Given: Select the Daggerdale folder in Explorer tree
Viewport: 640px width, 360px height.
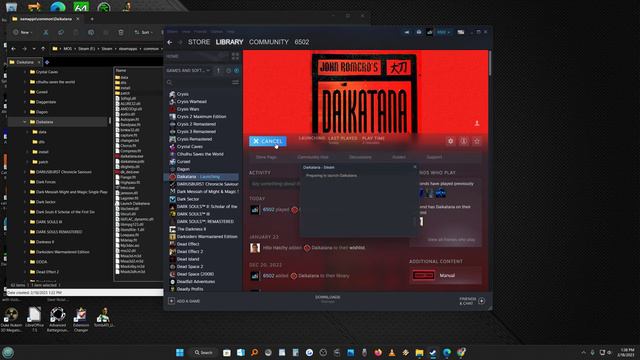Looking at the screenshot, I should pos(46,102).
